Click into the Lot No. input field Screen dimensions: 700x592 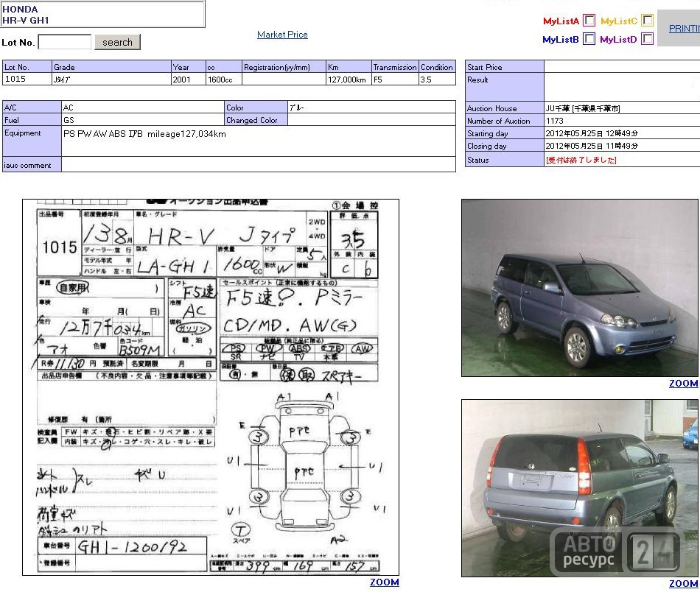[x=65, y=43]
